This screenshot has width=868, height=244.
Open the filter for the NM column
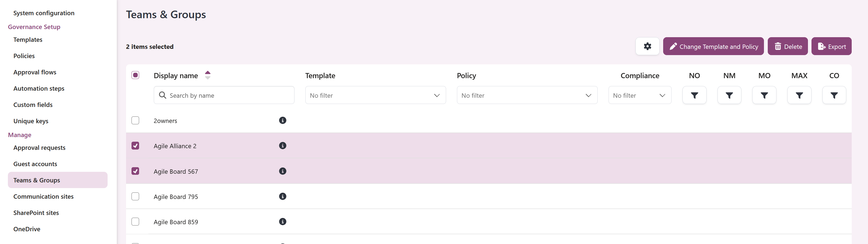coord(729,95)
